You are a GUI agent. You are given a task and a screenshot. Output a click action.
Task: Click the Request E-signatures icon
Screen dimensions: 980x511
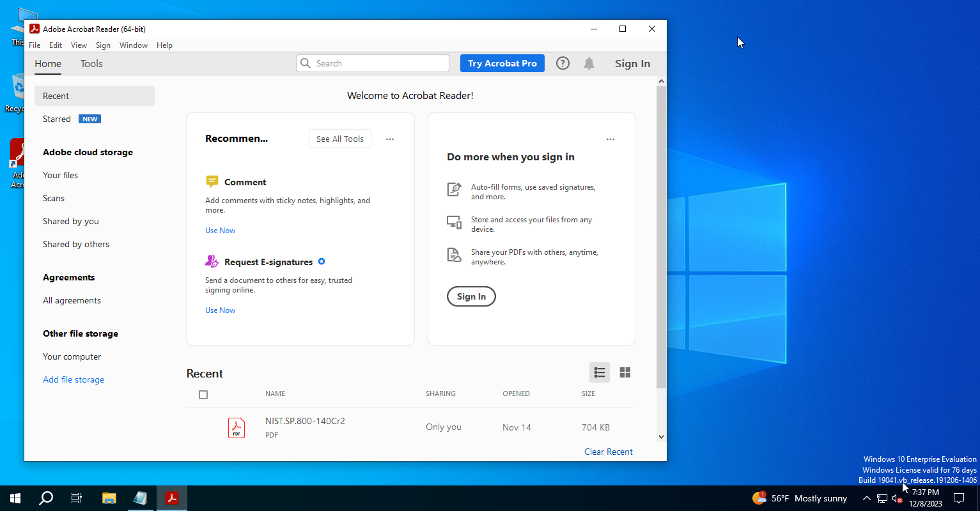click(x=212, y=261)
